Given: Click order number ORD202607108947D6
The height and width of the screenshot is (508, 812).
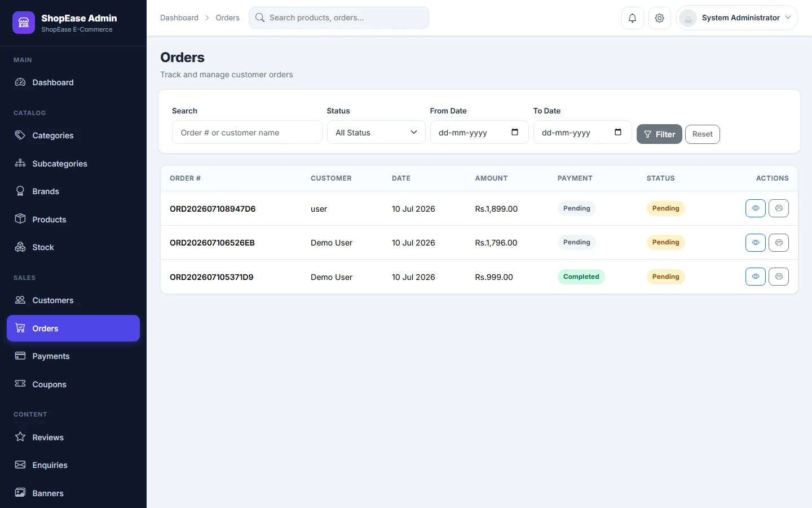Looking at the screenshot, I should pos(213,209).
